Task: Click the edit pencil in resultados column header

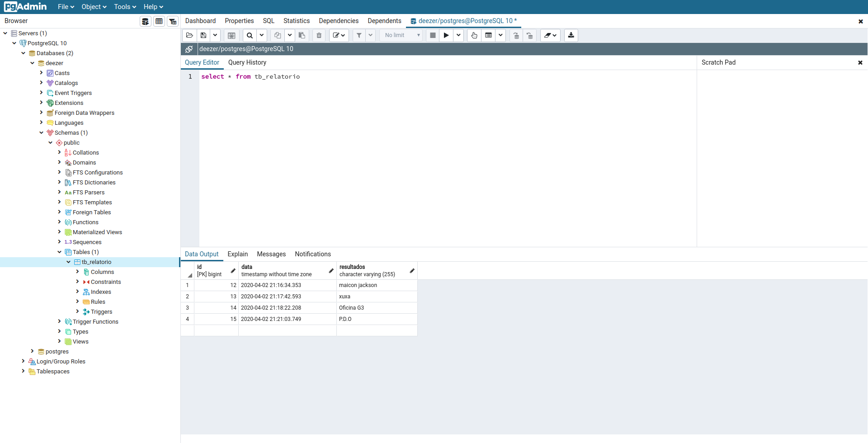Action: pos(412,271)
